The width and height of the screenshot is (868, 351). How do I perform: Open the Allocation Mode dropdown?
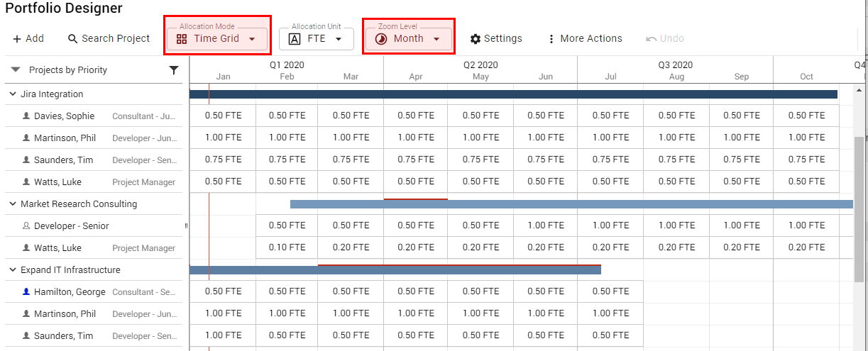[x=217, y=39]
